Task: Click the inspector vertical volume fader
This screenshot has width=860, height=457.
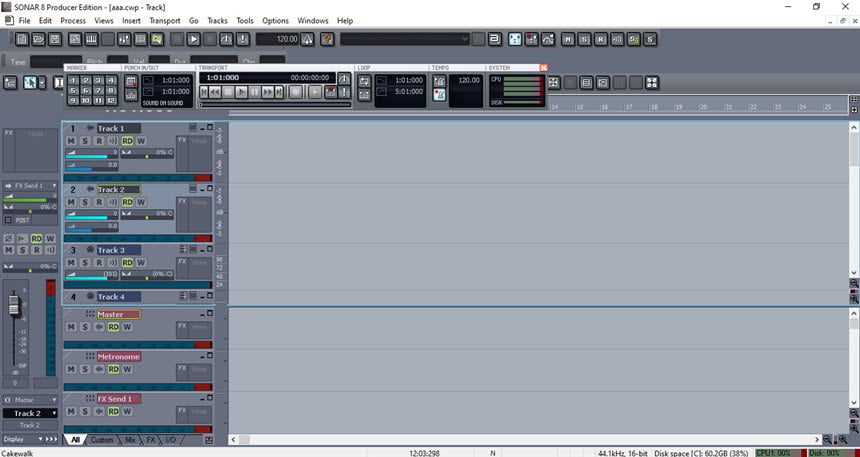Action: [x=14, y=306]
